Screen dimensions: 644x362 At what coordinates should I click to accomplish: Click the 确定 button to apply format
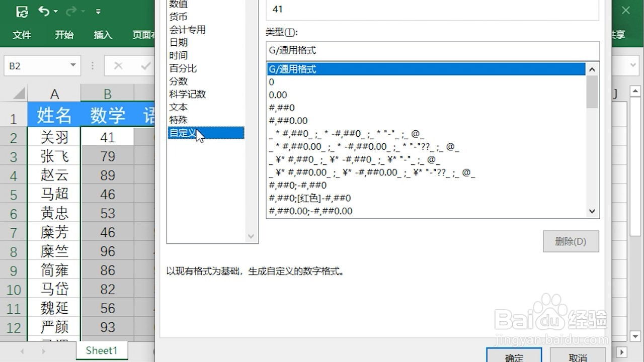click(x=514, y=358)
